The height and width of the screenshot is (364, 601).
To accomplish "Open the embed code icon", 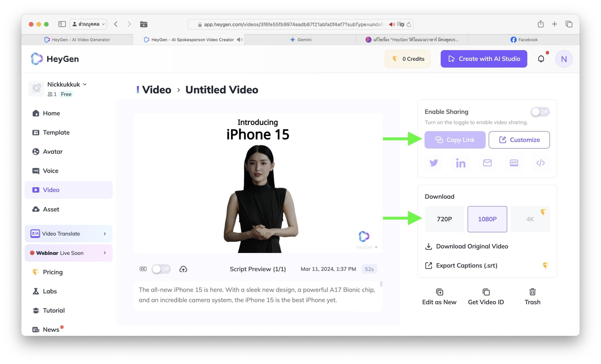I will point(540,163).
